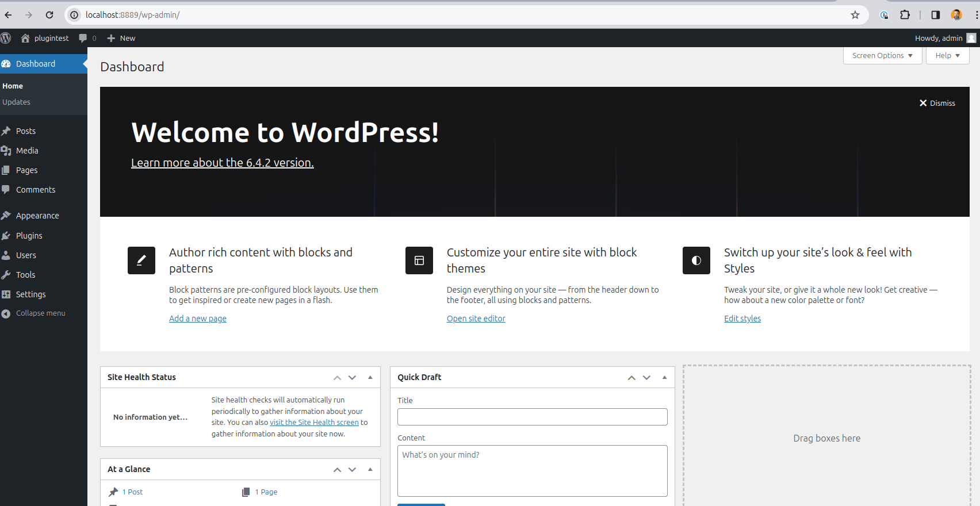980x506 pixels.
Task: Go back with browser back arrow
Action: click(8, 15)
